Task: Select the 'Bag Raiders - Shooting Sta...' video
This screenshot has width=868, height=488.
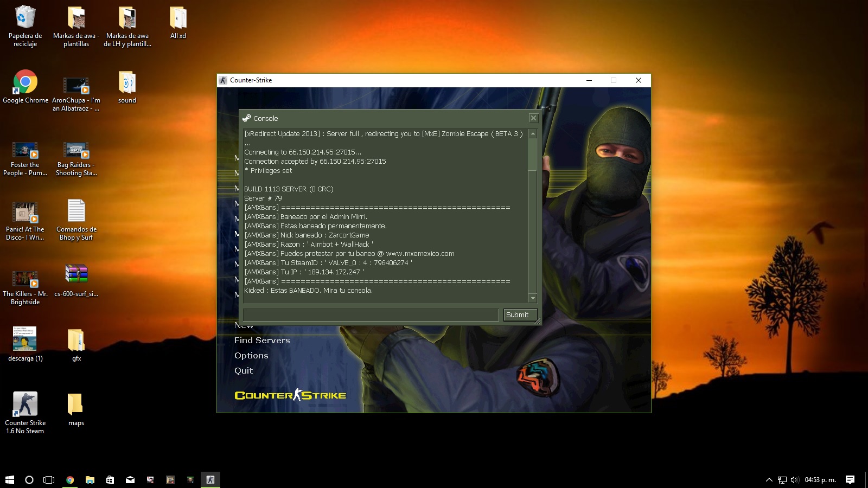Action: 76,158
